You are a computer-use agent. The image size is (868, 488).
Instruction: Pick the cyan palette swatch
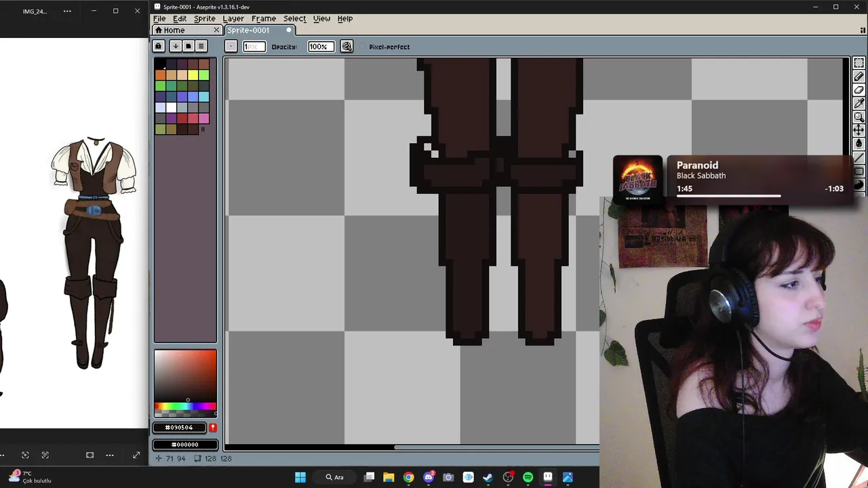204,96
